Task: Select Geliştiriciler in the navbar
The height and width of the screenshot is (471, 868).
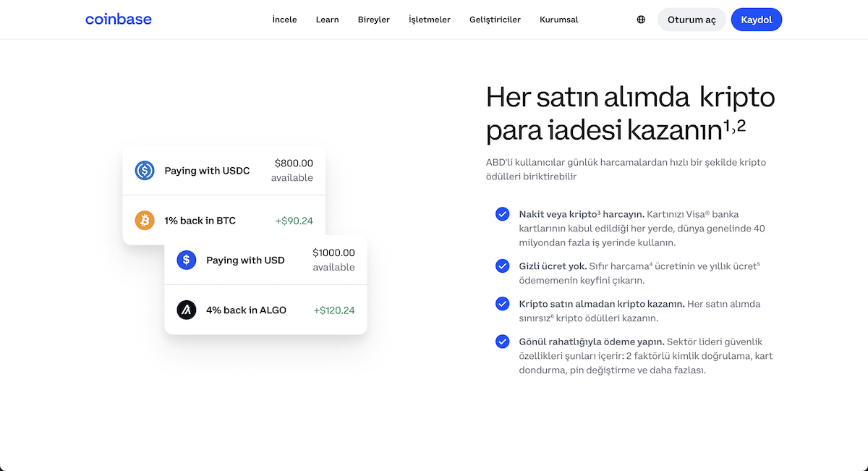Action: pos(495,20)
